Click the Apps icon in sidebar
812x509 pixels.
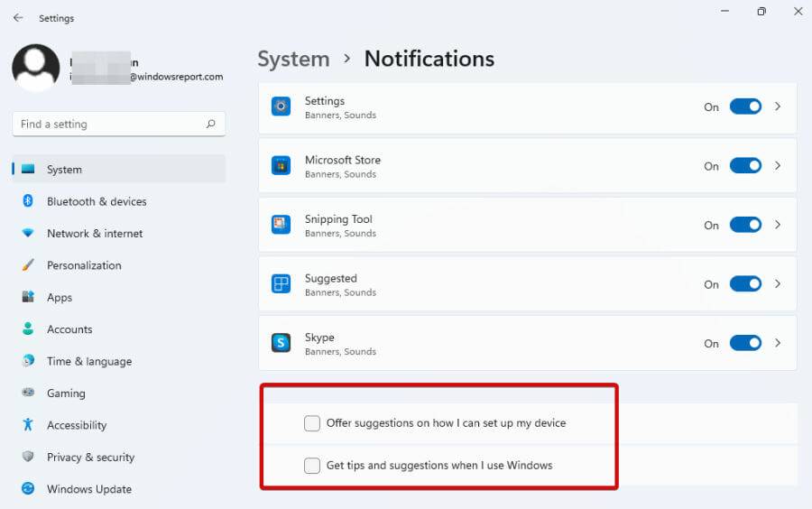point(28,297)
